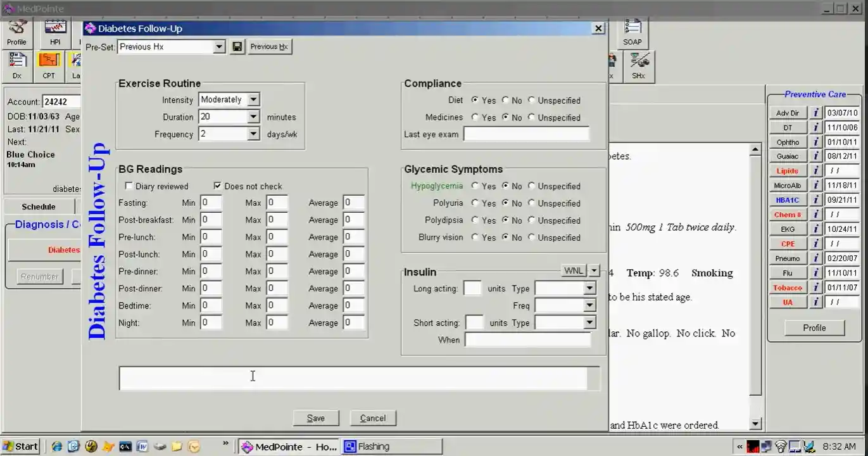Image resolution: width=868 pixels, height=456 pixels.
Task: Click the info icon beside Tobacco
Action: tap(816, 288)
